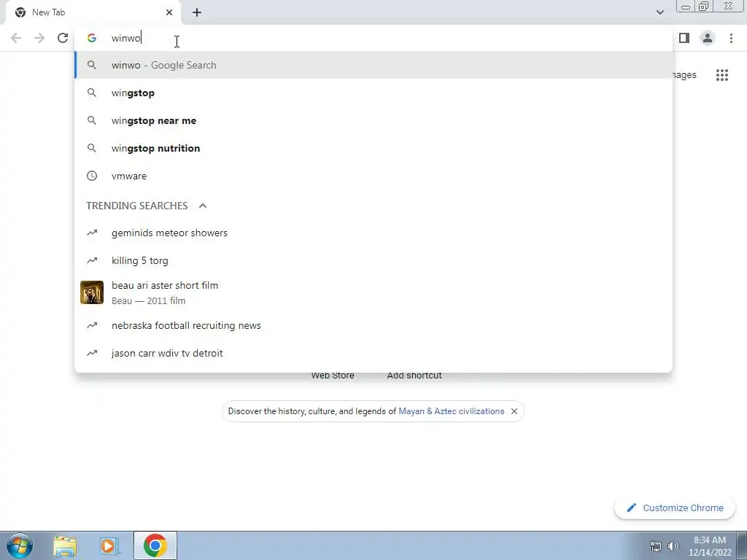This screenshot has height=560, width=747.
Task: Select 'jason carr wdiv tv detroit' suggestion
Action: pyautogui.click(x=373, y=353)
